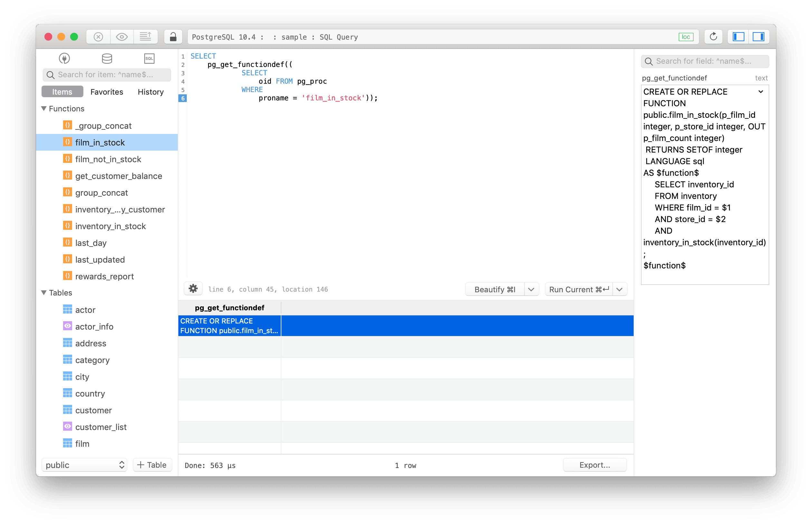Click the eye preview toolbar icon
Screen dimensions: 812x524
(x=122, y=37)
